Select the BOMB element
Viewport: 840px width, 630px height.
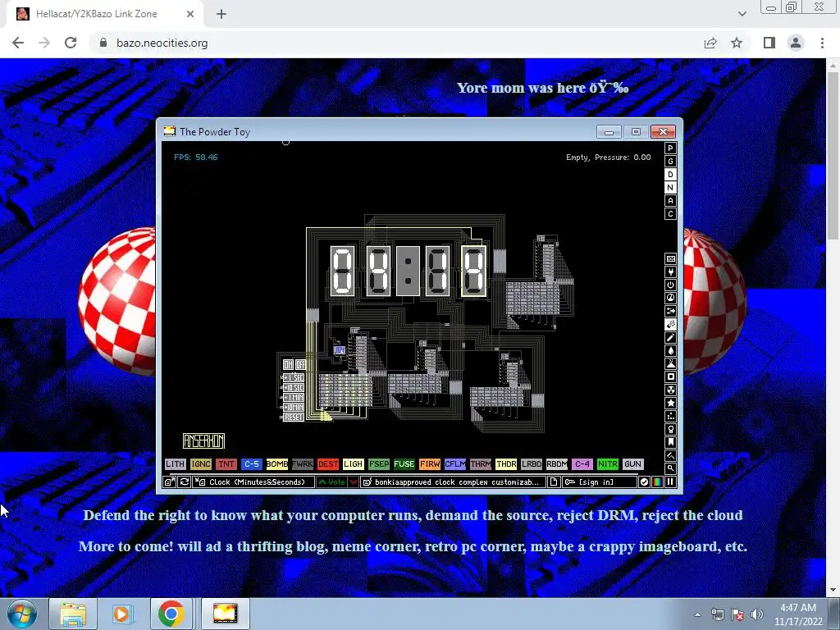click(x=277, y=464)
